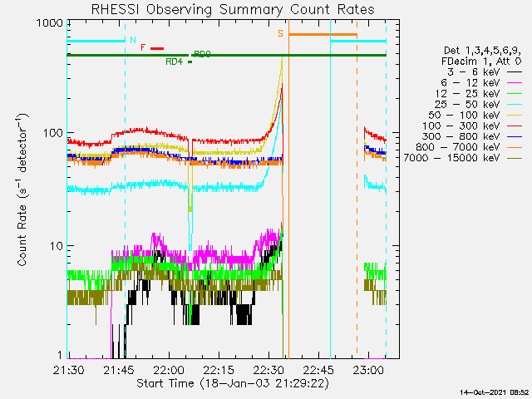Click the "6 - 12 keV" legend label
Image resolution: width=532 pixels, height=399 pixels.
470,83
